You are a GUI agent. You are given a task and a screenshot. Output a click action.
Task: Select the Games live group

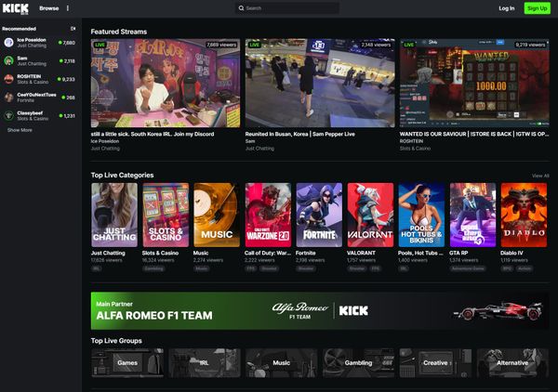coord(127,363)
